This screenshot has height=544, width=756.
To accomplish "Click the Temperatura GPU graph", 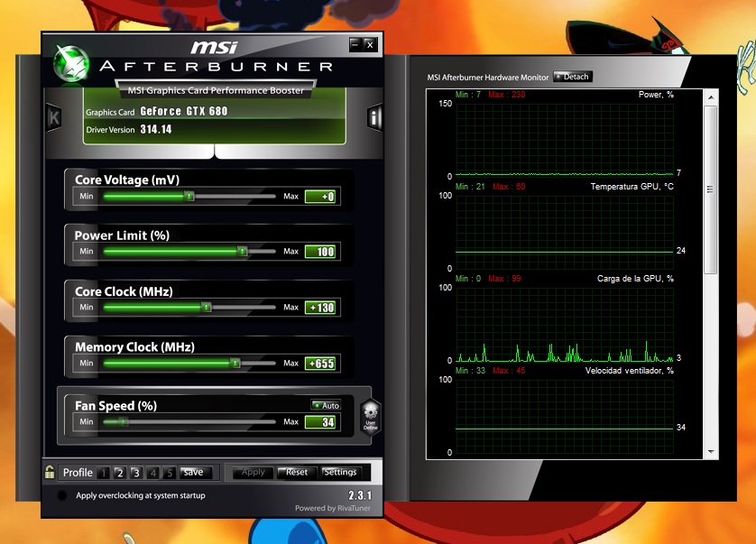I will pyautogui.click(x=564, y=232).
